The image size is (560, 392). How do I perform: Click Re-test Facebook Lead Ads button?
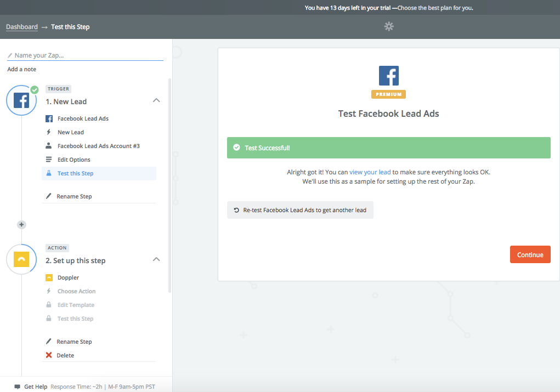[x=300, y=210]
